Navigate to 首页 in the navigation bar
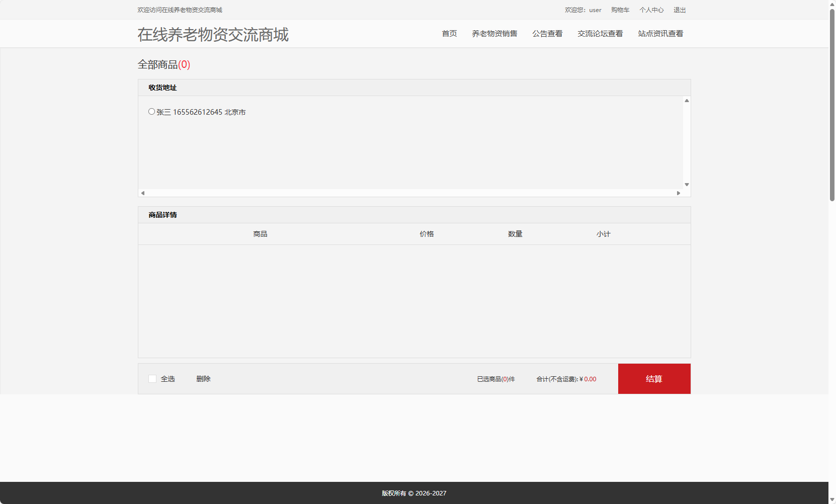 click(449, 34)
